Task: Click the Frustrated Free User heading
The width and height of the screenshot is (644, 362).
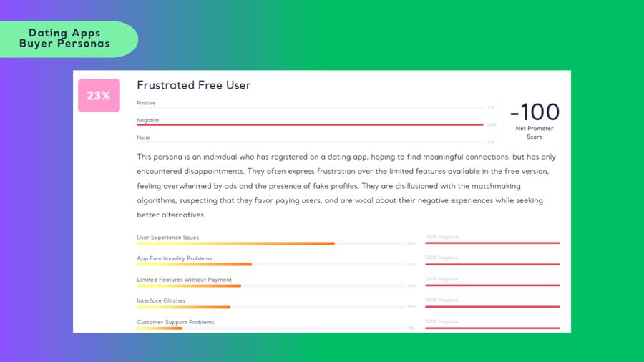Action: tap(193, 85)
